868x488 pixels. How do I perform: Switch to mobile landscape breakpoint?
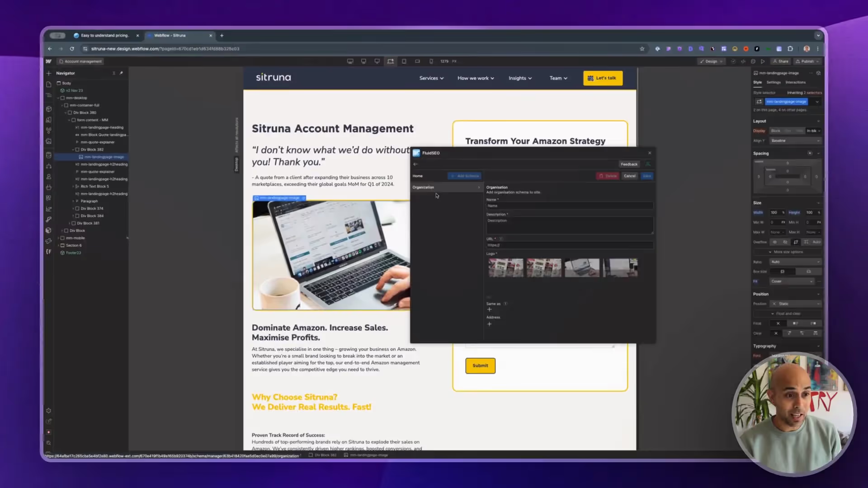coord(418,61)
